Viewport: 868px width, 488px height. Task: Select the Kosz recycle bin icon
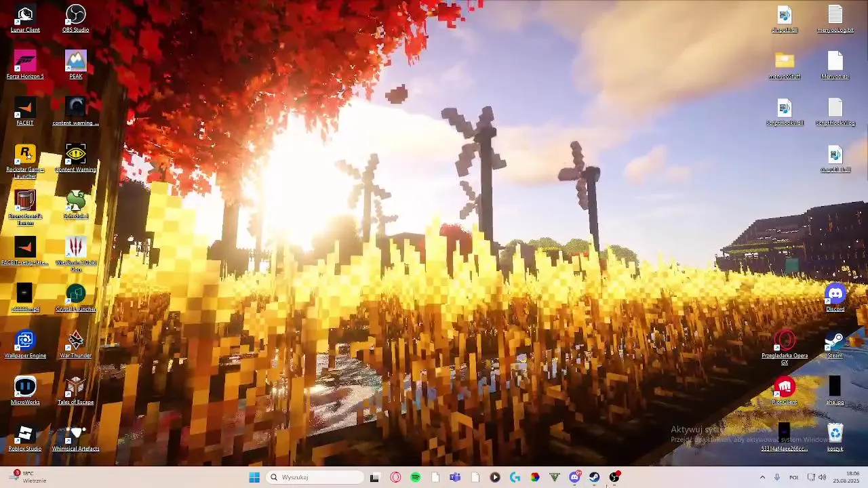(835, 437)
